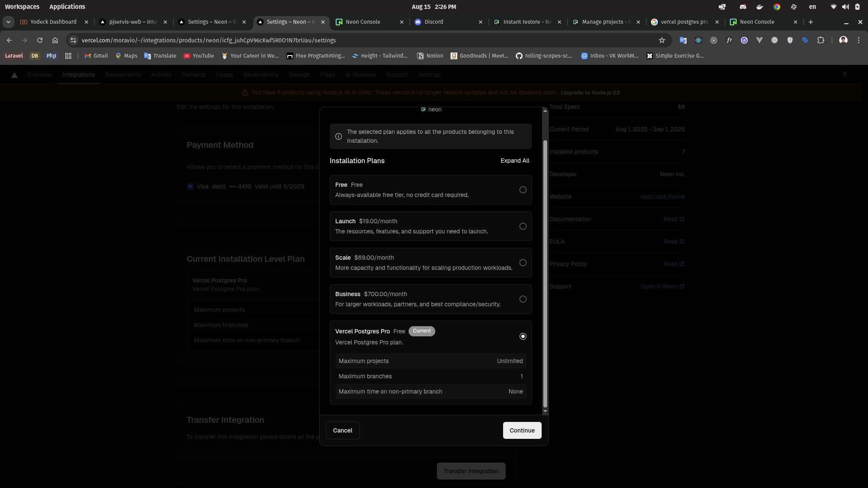The image size is (868, 488).
Task: Open the Overview tab
Action: 39,75
